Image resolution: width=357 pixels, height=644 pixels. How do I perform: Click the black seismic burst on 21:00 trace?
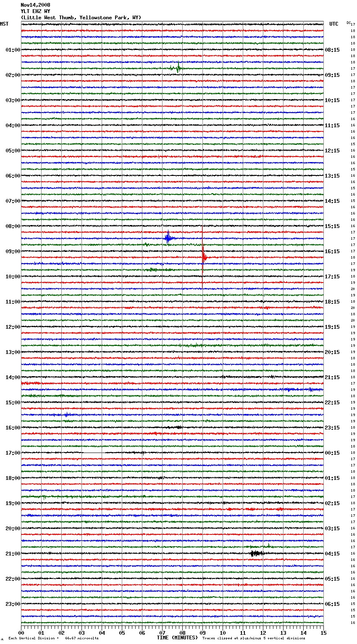257,553
